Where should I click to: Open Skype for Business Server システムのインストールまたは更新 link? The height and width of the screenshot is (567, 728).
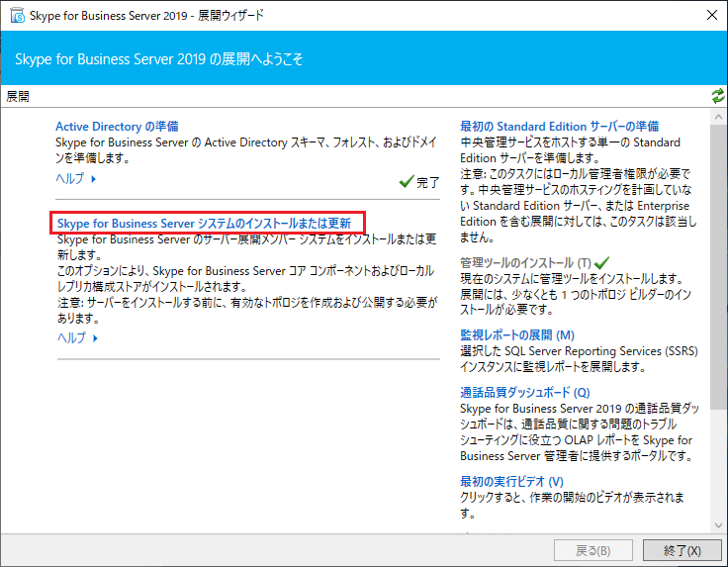tap(205, 224)
